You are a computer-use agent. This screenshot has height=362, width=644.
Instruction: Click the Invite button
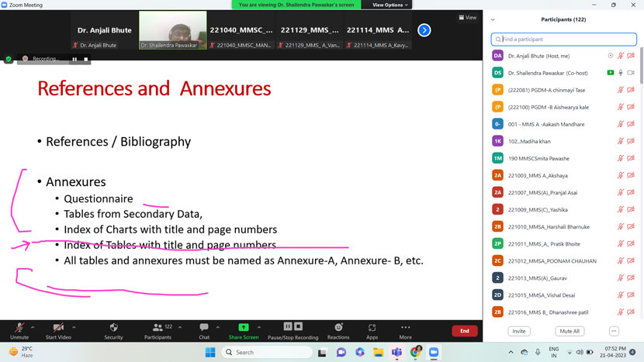[x=519, y=331]
